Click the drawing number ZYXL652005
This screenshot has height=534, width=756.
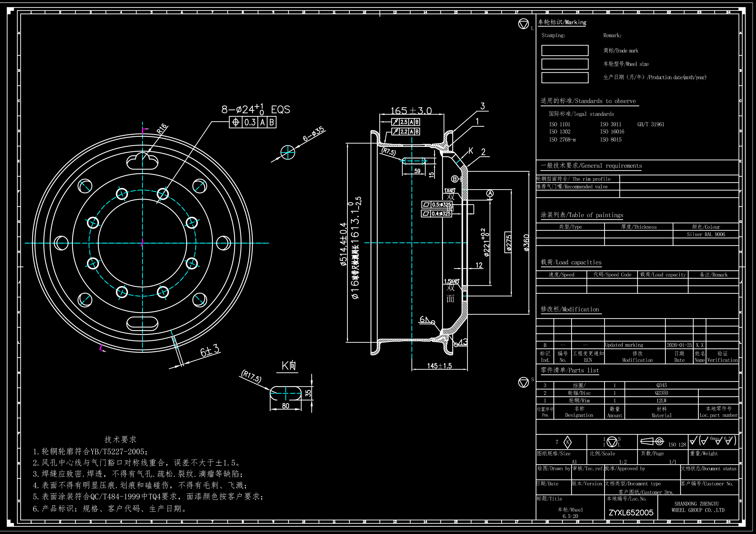(631, 512)
